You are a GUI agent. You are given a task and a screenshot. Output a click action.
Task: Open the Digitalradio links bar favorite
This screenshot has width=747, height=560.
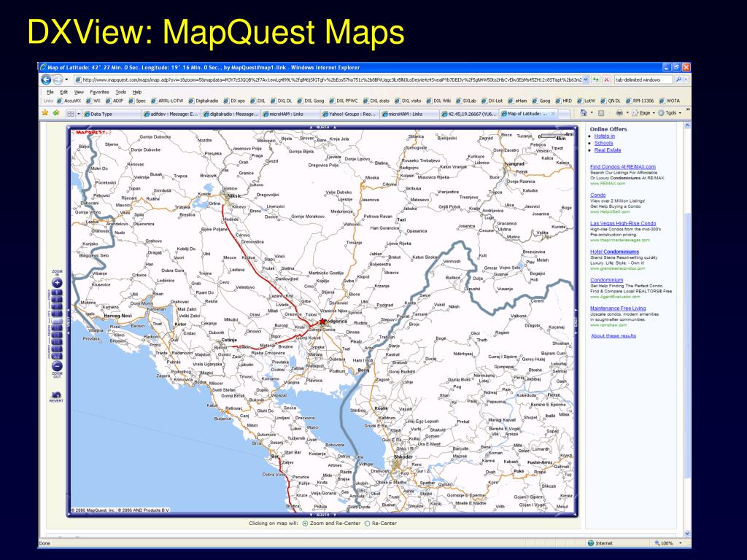pos(204,101)
